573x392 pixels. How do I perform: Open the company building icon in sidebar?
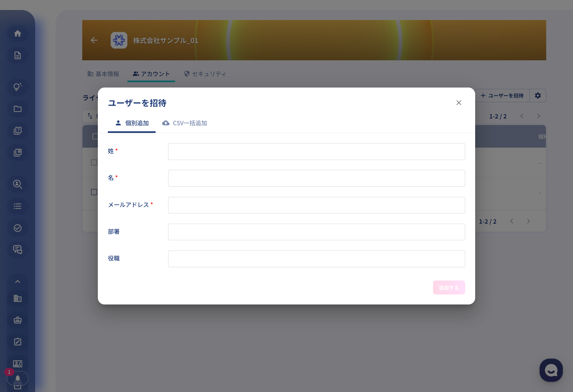pos(17,298)
